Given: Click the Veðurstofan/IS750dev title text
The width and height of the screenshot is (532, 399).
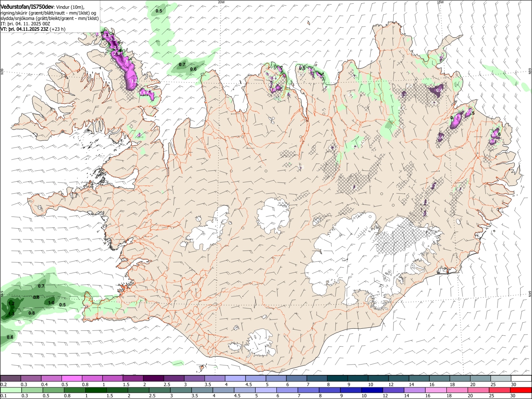Looking at the screenshot, I should click(x=27, y=7).
